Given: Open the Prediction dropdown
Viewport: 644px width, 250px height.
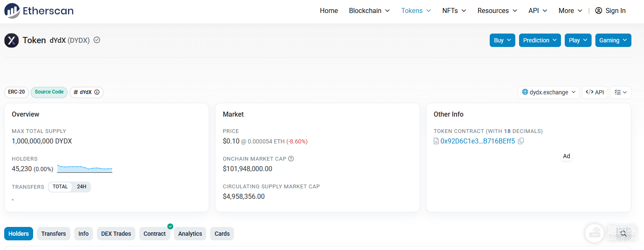Looking at the screenshot, I should 540,40.
